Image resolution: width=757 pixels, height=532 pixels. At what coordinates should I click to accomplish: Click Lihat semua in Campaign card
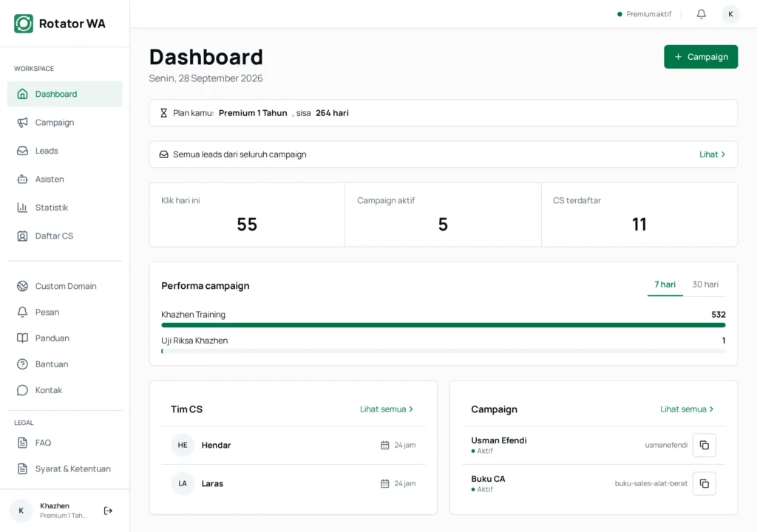[687, 409]
